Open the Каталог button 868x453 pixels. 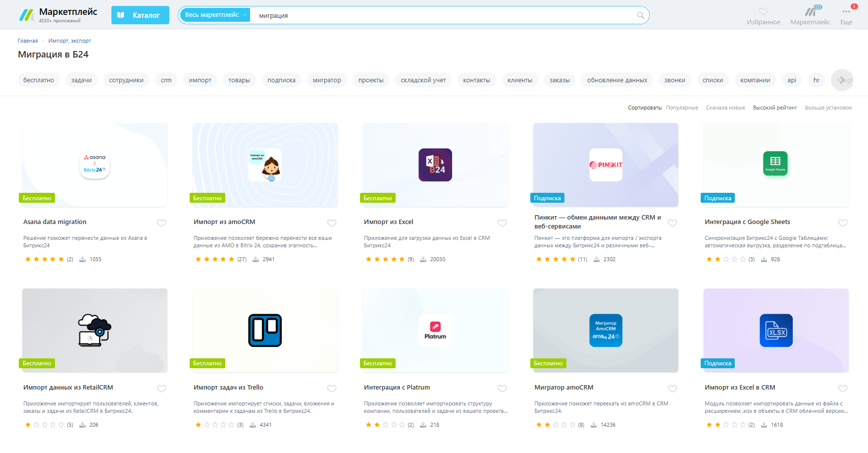[140, 15]
